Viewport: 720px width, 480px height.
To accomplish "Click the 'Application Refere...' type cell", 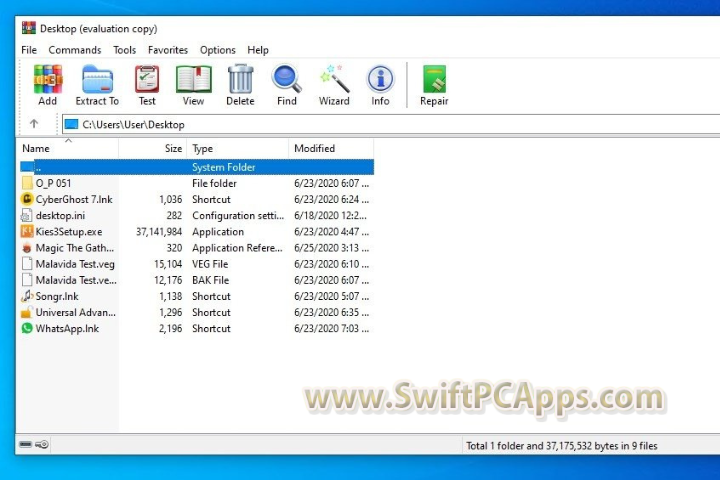I will 237,248.
